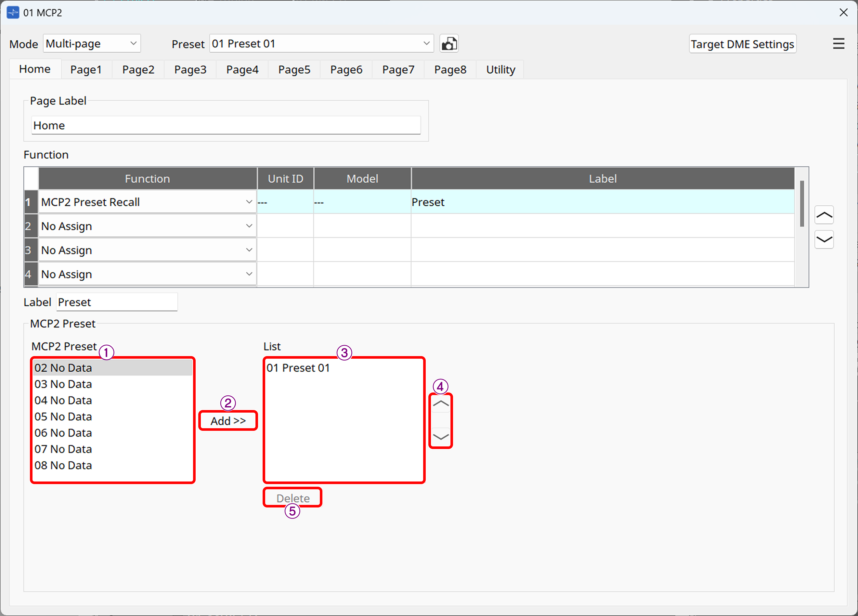Click the MCP2 application icon in title bar
Image resolution: width=858 pixels, height=616 pixels.
click(13, 12)
